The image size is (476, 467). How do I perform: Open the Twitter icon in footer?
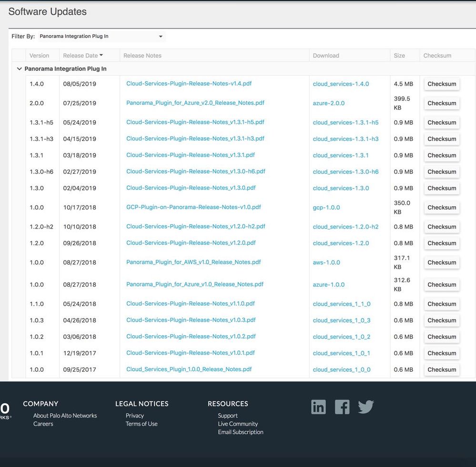click(366, 407)
